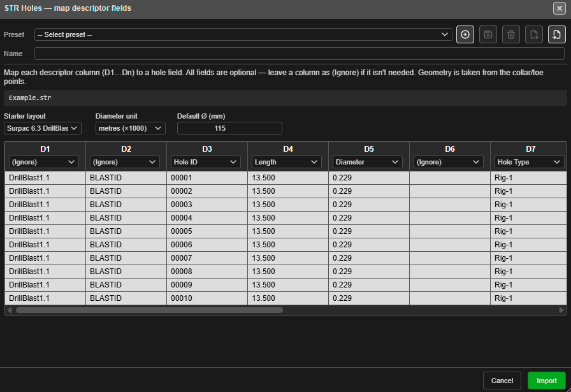Click the D4 column header label
This screenshot has width=571, height=392.
[x=287, y=149]
